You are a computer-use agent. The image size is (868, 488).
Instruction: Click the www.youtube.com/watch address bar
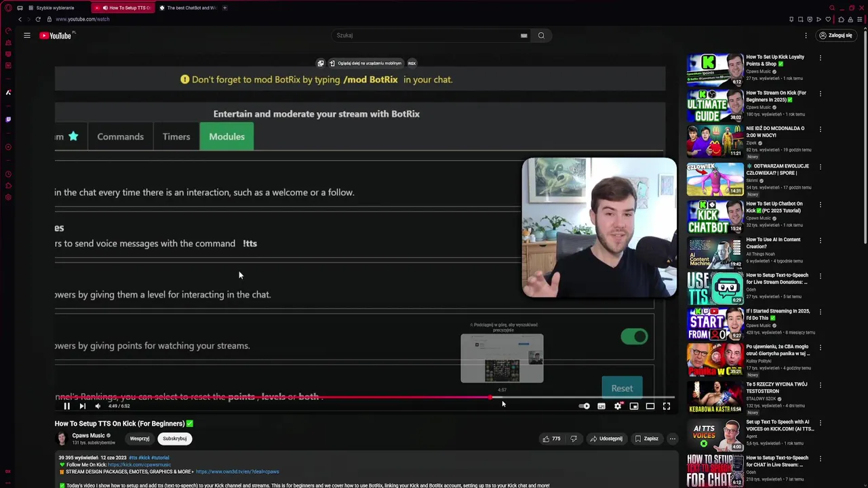click(83, 19)
